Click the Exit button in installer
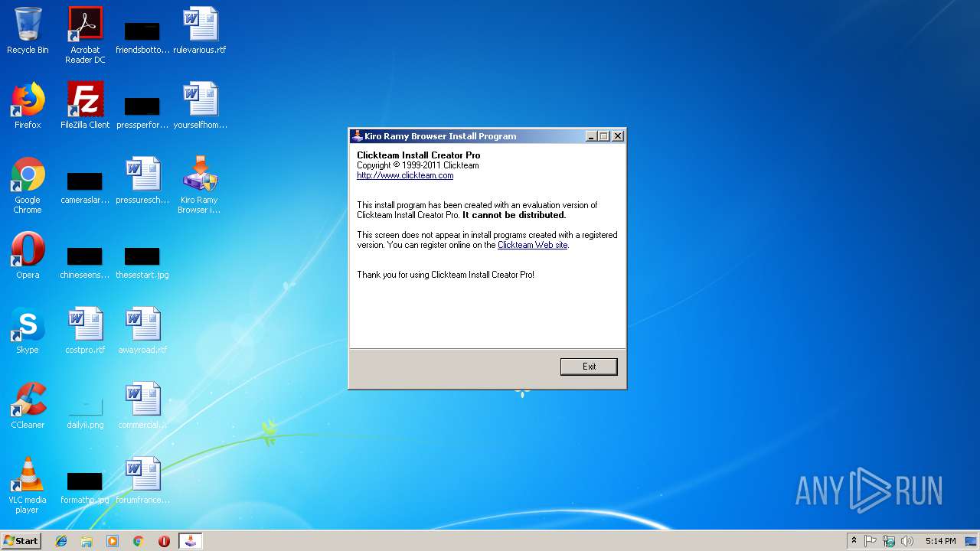The height and width of the screenshot is (551, 980). click(589, 367)
